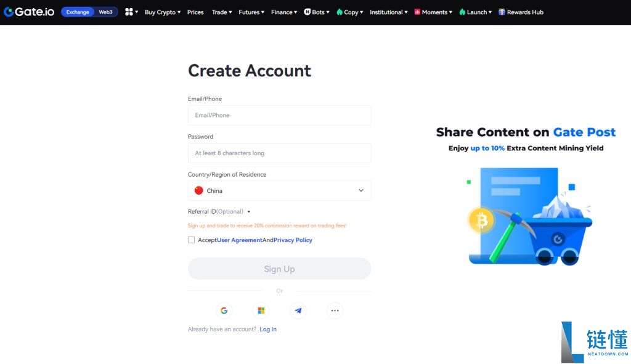Click the Moments icon in navigation

pyautogui.click(x=417, y=12)
